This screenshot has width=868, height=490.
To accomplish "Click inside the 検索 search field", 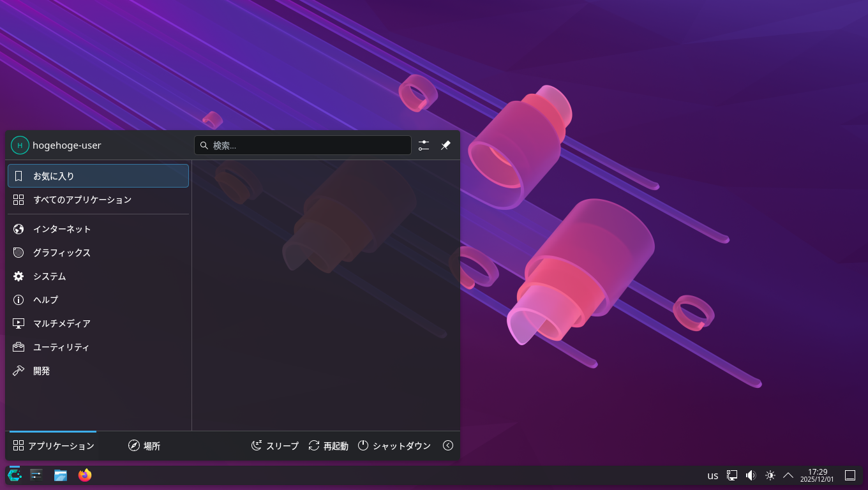I will [x=303, y=145].
